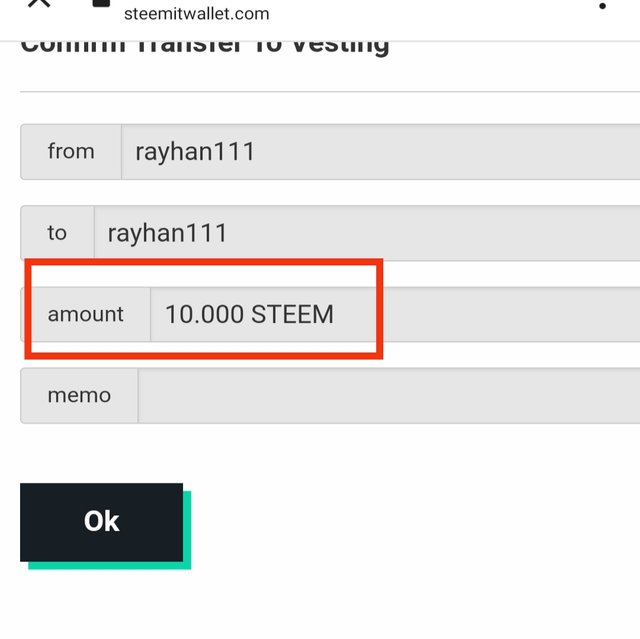Focus the empty memo input field

(x=389, y=395)
